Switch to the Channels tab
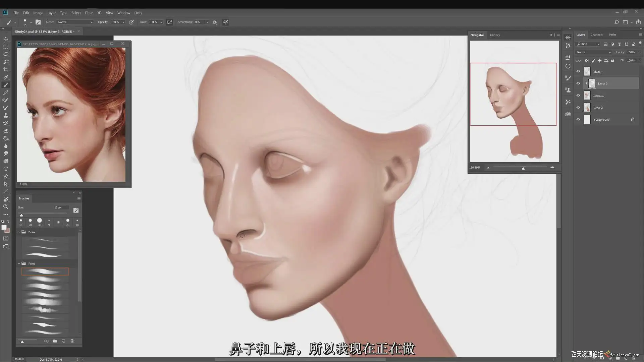Viewport: 644px width, 362px height. pos(596,35)
